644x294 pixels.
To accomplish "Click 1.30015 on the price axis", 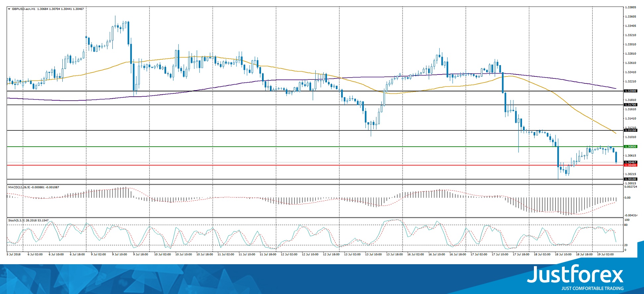I will click(x=630, y=183).
